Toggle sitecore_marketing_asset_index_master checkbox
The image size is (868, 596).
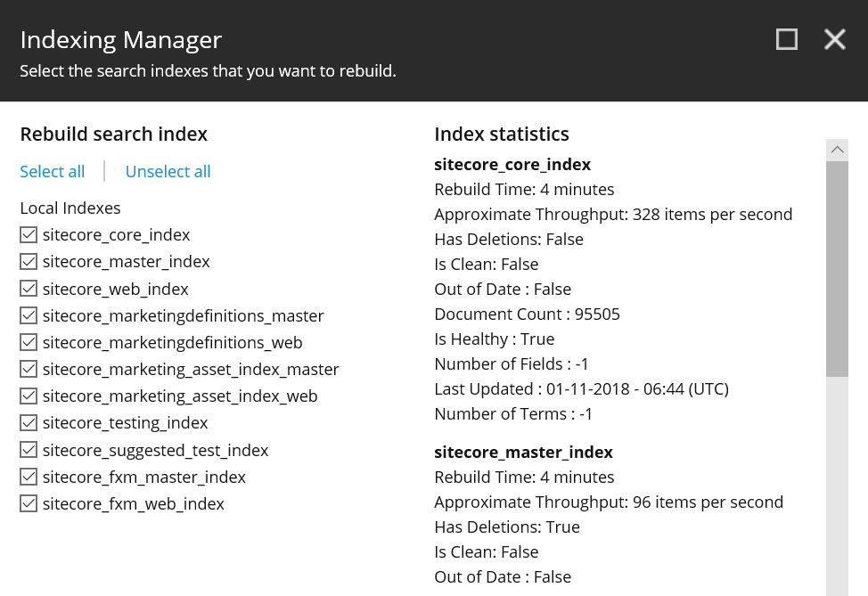pos(29,369)
